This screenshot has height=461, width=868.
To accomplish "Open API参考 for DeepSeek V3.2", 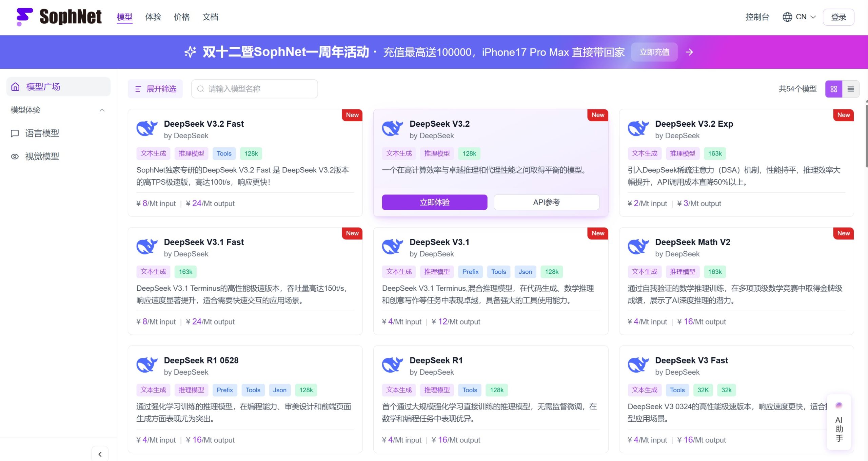I will point(547,202).
